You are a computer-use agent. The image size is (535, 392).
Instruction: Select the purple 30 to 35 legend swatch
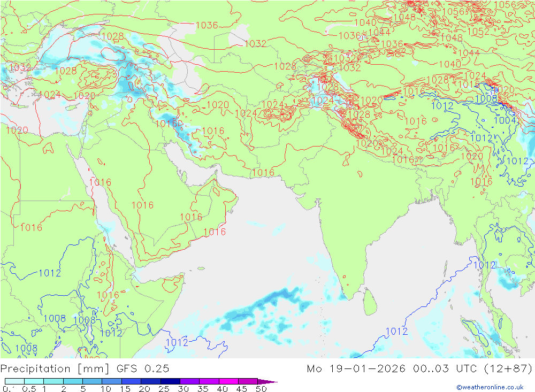click(x=190, y=381)
